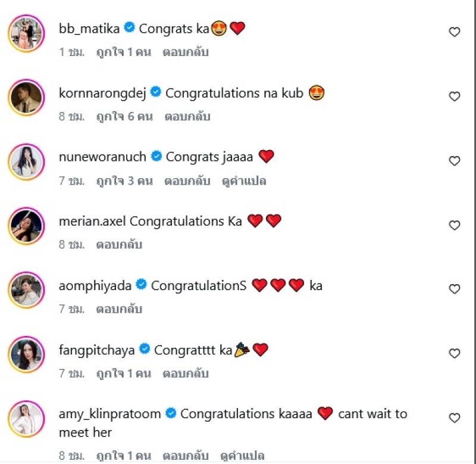See translation of nuneworanuch's comment
Screen dimensions: 476x464
pos(245,180)
